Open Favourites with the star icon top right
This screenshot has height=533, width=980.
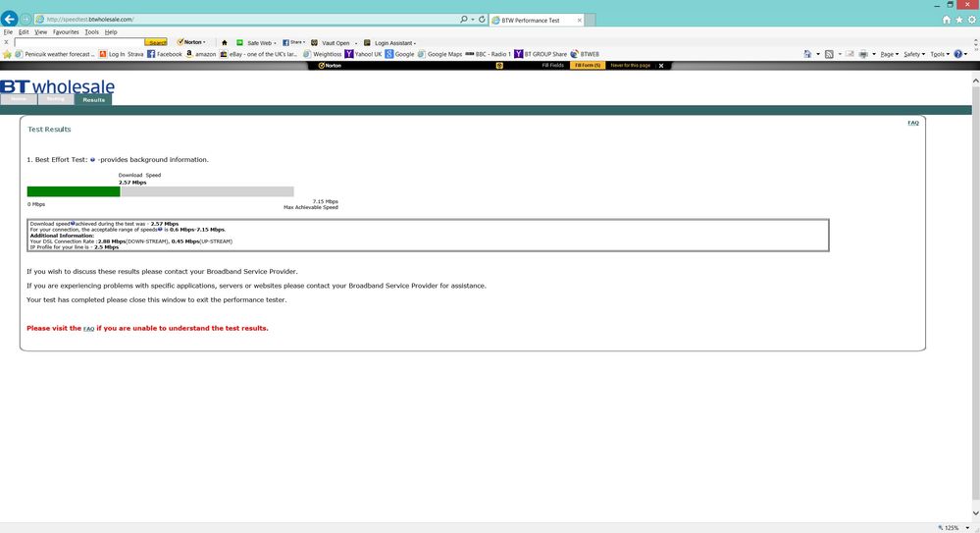pos(959,20)
